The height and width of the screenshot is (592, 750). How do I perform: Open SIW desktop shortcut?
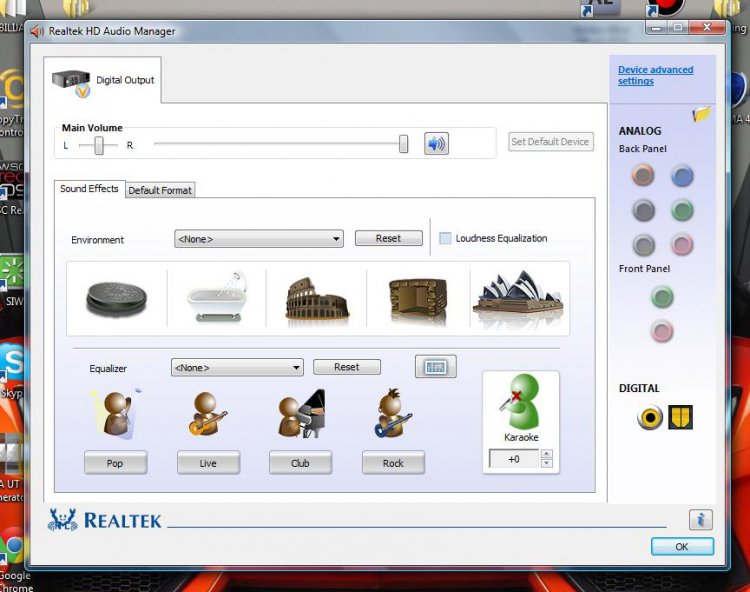12,281
